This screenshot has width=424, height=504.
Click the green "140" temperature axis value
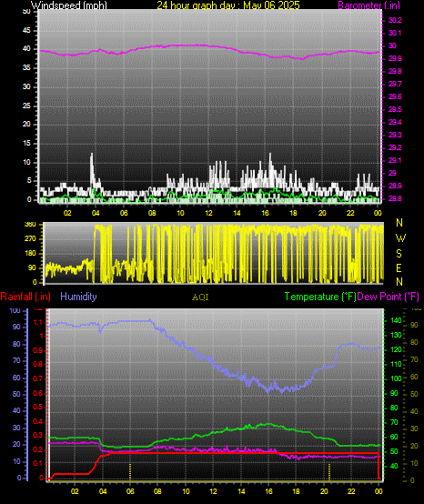(396, 320)
